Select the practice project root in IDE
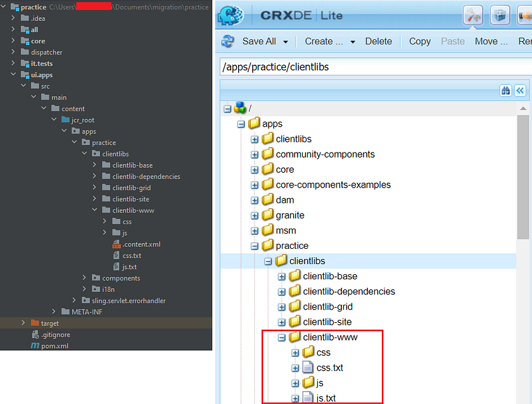532x404 pixels. tap(33, 7)
